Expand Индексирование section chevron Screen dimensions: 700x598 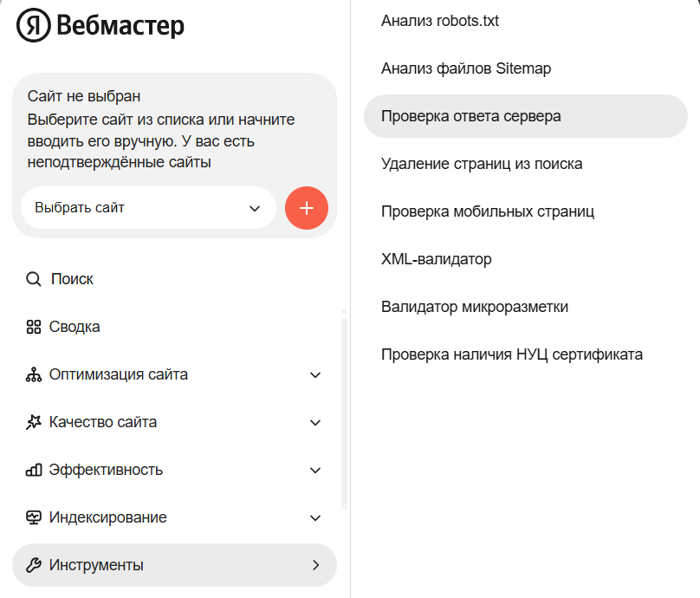click(315, 518)
